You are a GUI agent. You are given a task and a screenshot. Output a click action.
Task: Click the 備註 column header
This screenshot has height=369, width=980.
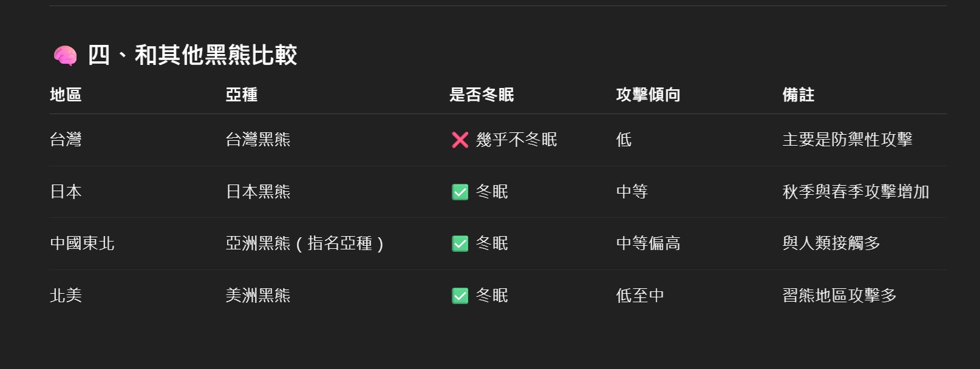pos(798,95)
